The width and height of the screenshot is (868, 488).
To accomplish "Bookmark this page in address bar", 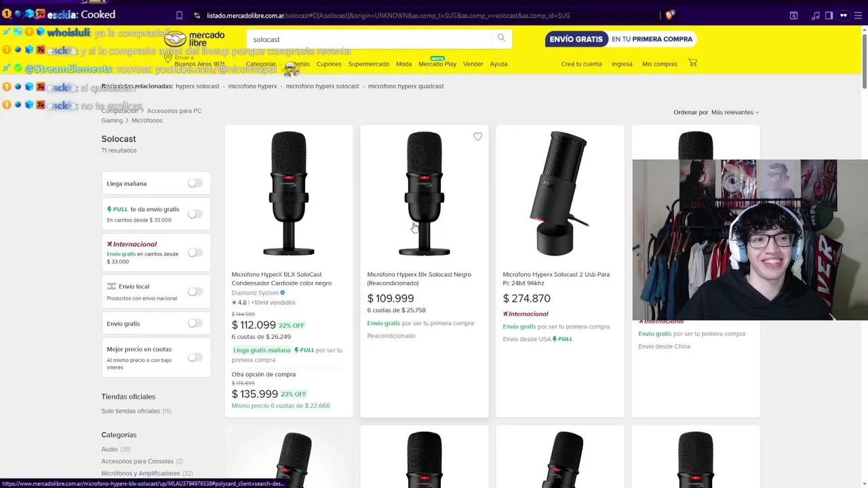I will tap(179, 15).
